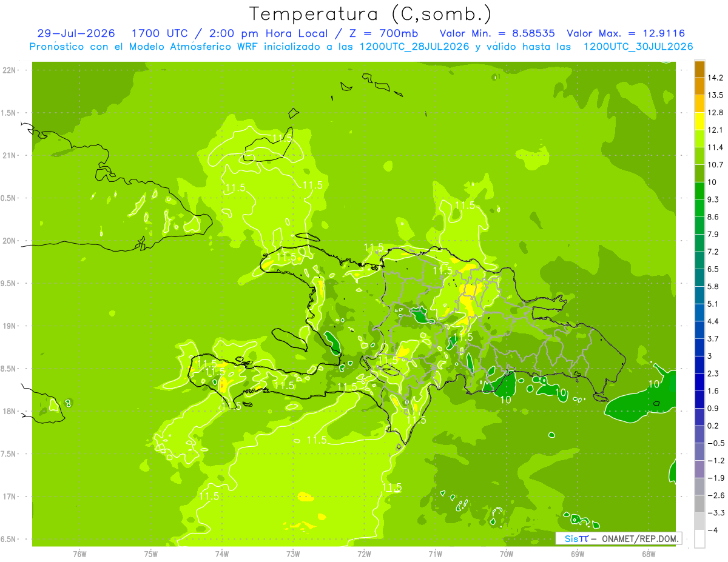Click the "68W" longitude label
This screenshot has height=562, width=728.
649,554
